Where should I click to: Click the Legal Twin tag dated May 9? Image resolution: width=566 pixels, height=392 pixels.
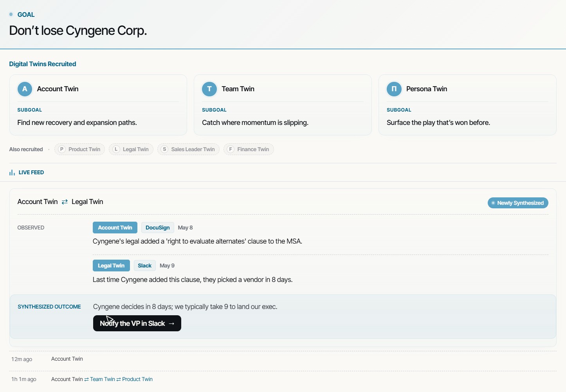pyautogui.click(x=111, y=266)
